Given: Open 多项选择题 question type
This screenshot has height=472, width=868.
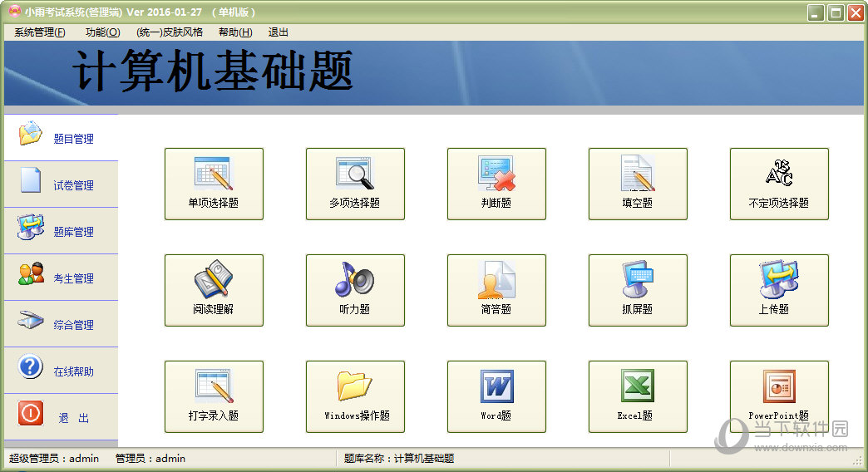Looking at the screenshot, I should point(355,184).
